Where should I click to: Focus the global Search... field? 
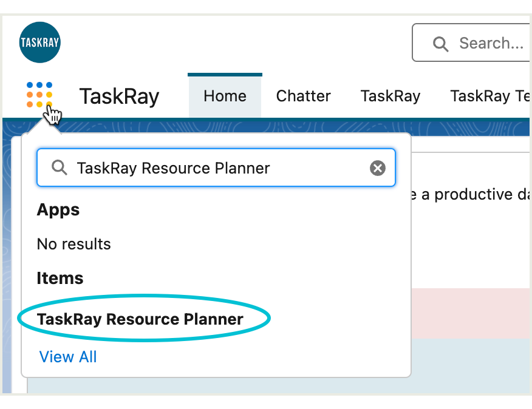(472, 42)
